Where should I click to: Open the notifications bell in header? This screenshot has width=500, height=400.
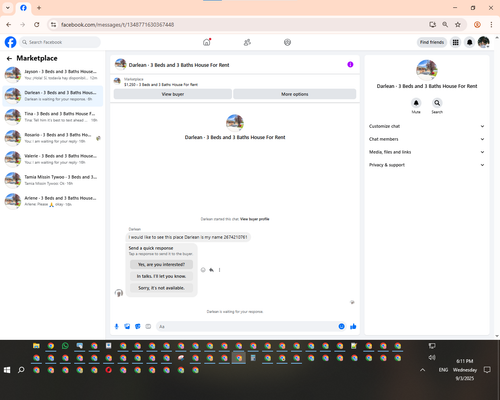(x=469, y=42)
